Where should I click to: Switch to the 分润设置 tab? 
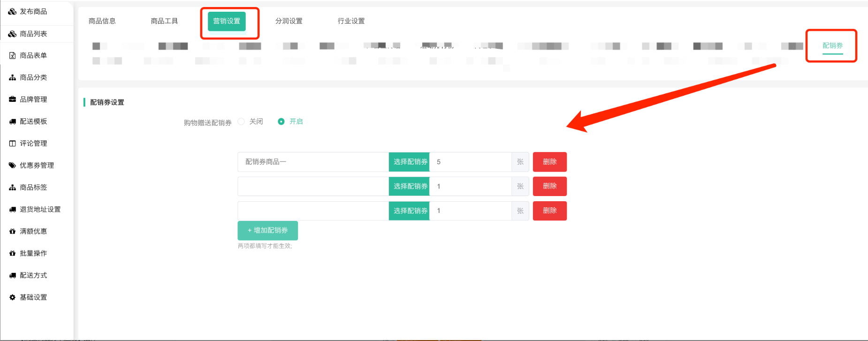[289, 21]
